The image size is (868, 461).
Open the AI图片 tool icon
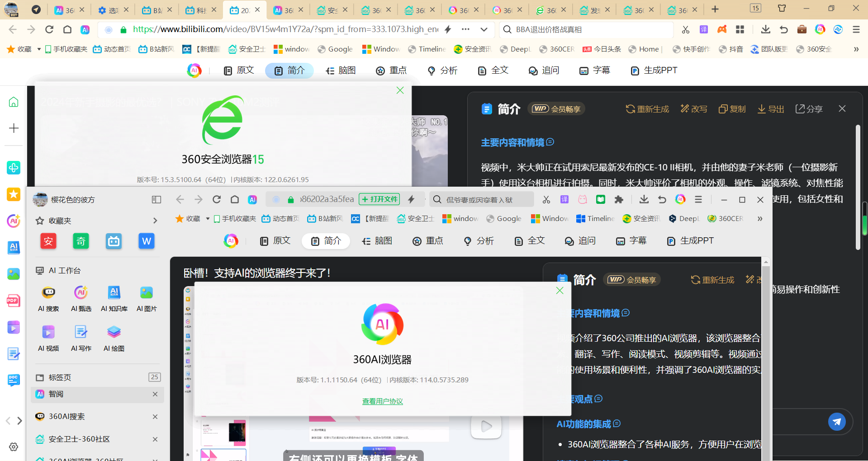[147, 298]
